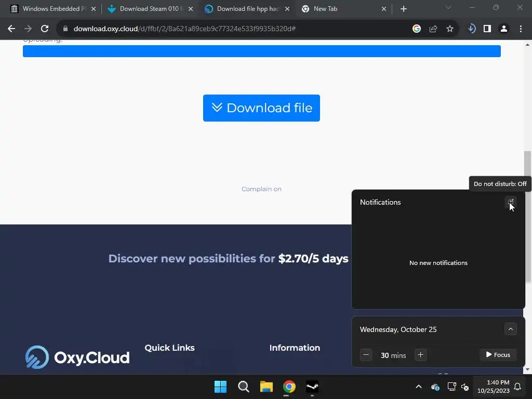Toggle Chrome side panel
The height and width of the screenshot is (399, 532).
click(x=487, y=29)
